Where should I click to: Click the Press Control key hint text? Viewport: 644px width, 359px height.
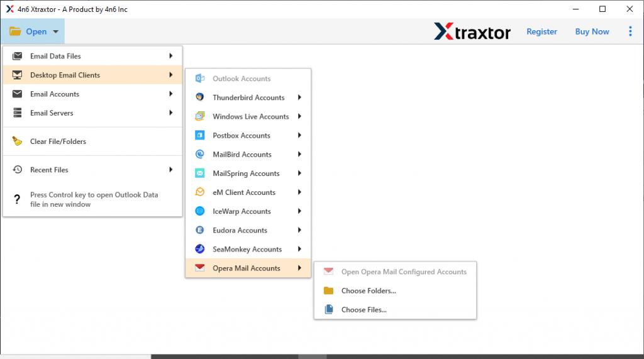94,199
